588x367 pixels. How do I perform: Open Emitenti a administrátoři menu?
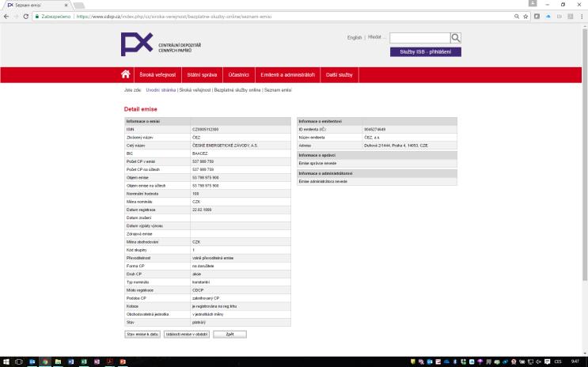(287, 74)
